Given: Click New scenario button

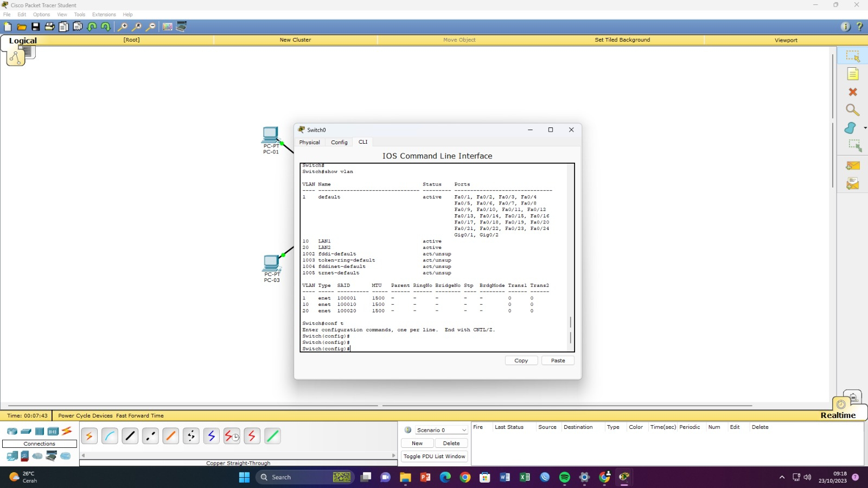Looking at the screenshot, I should 417,444.
